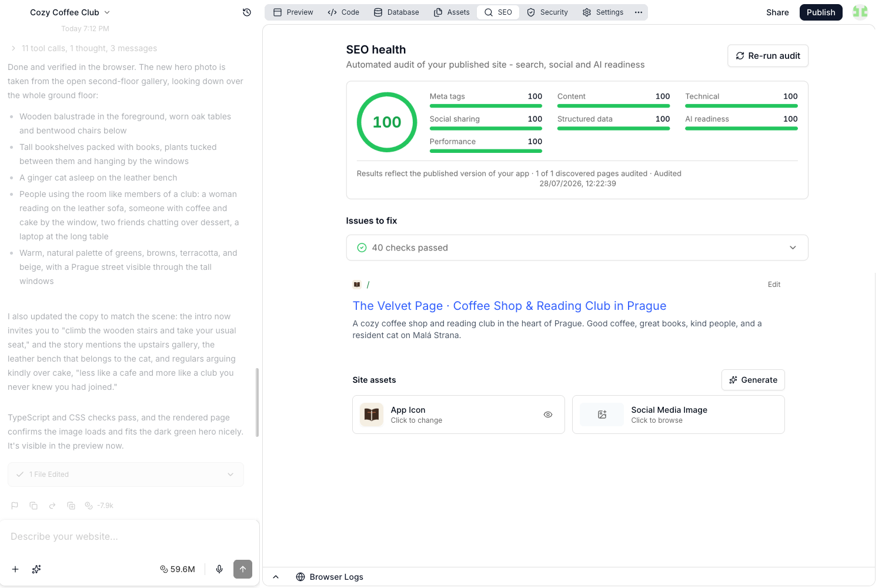Activate the microphone voice input
882x588 pixels.
click(219, 569)
